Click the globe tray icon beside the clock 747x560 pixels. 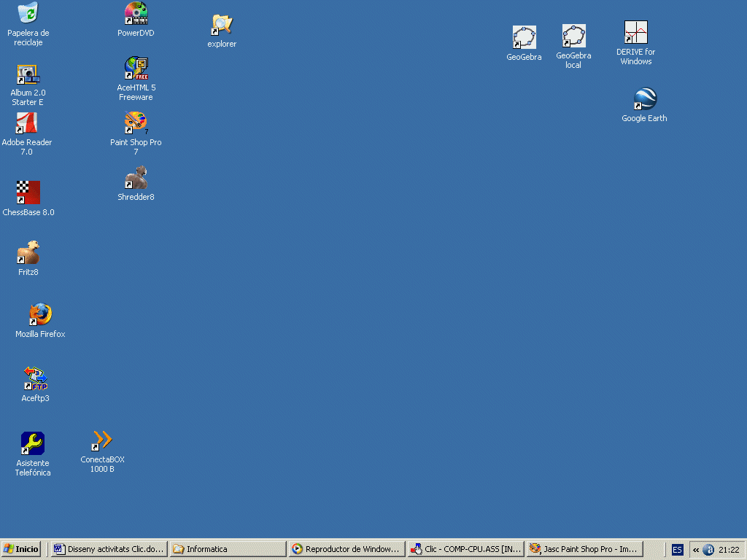pyautogui.click(x=708, y=550)
